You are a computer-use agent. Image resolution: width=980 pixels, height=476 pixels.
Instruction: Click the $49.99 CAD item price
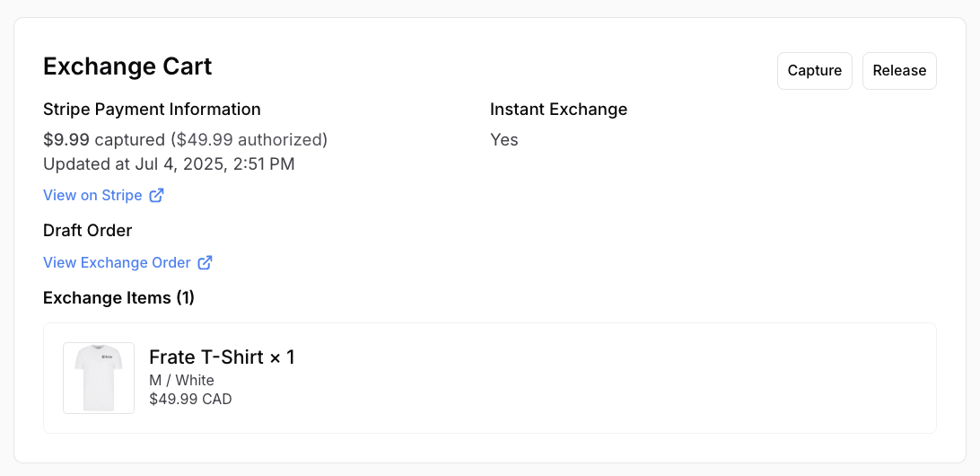[190, 399]
